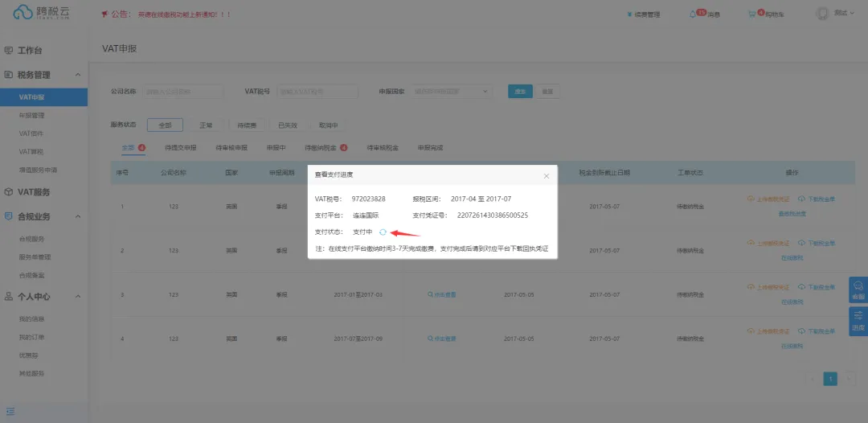
Task: Open the 购物车 shopping cart
Action: click(x=766, y=14)
